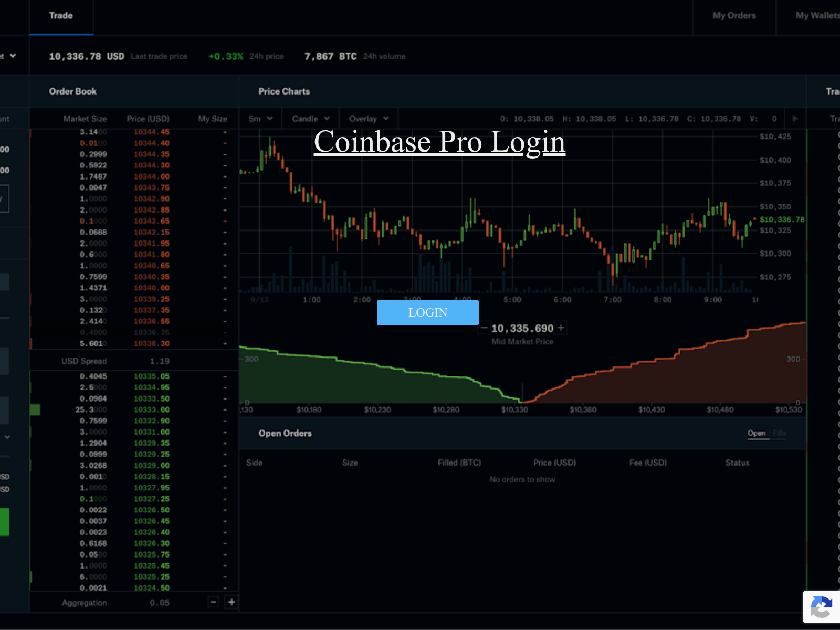Open the My Orders tab
This screenshot has height=630, width=840.
coord(734,16)
